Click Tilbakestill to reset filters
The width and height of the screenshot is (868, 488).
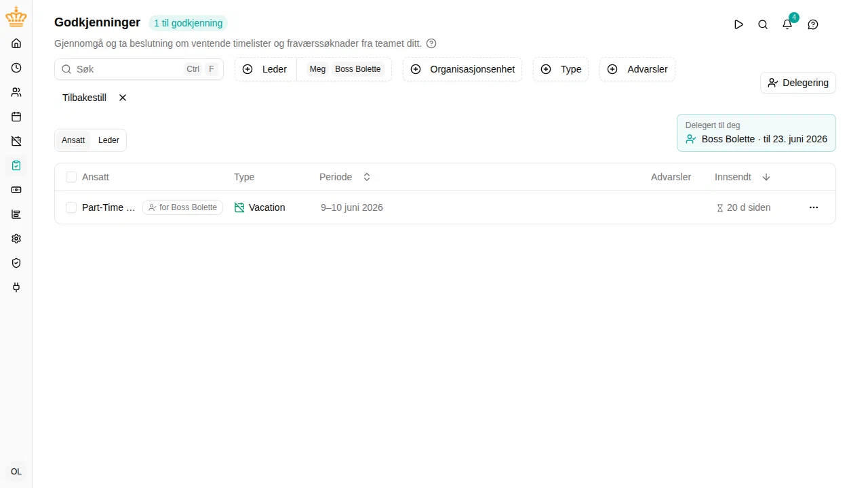click(x=95, y=98)
